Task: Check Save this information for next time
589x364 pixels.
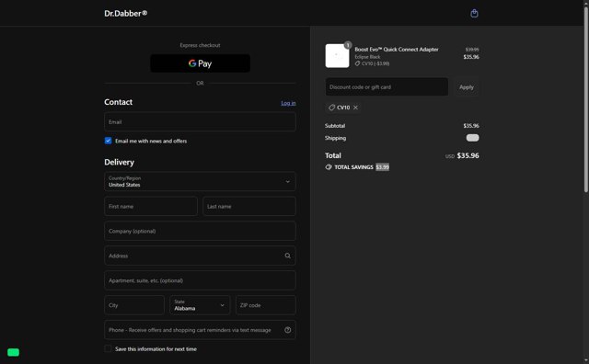Action: click(109, 348)
